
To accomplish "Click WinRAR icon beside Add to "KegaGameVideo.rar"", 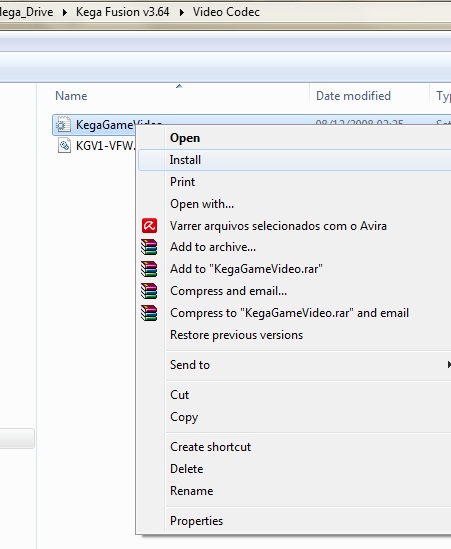I will click(x=149, y=269).
